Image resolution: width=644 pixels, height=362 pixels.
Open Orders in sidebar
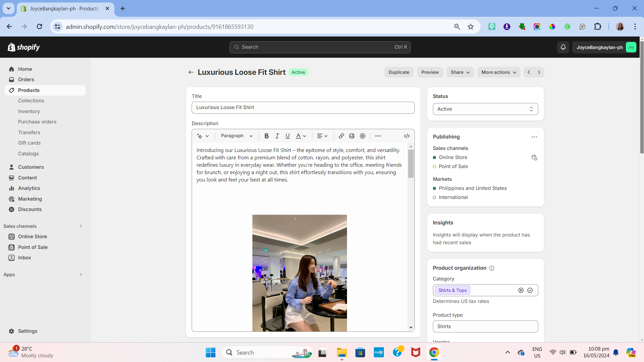tap(45, 80)
